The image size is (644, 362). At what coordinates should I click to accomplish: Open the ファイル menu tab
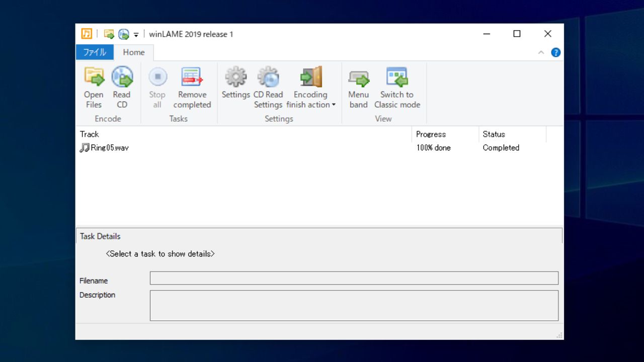click(x=95, y=52)
